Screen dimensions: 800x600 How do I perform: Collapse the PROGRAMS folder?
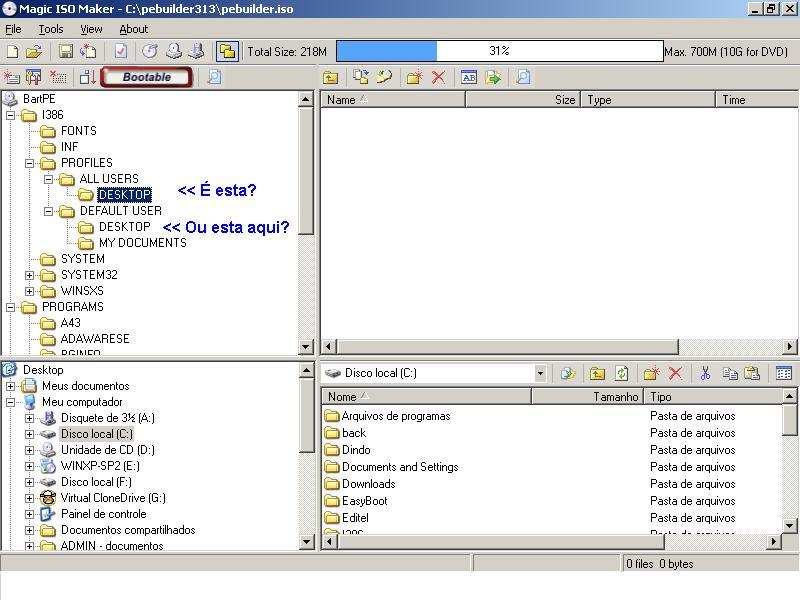pyautogui.click(x=10, y=307)
